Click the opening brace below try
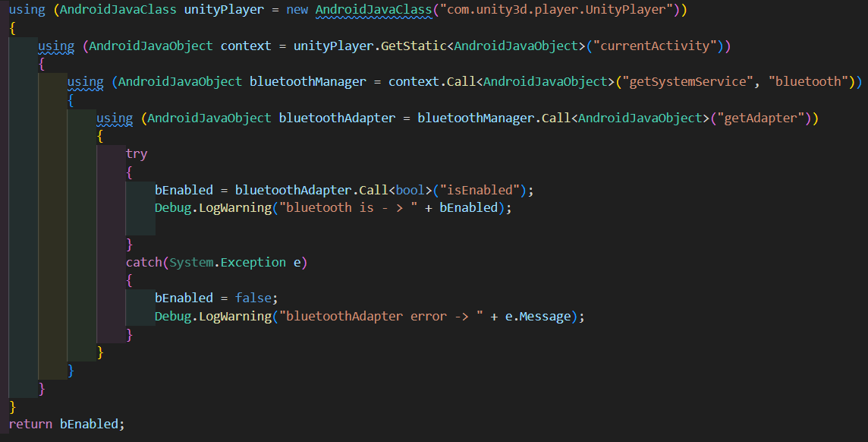The width and height of the screenshot is (868, 442). click(129, 172)
